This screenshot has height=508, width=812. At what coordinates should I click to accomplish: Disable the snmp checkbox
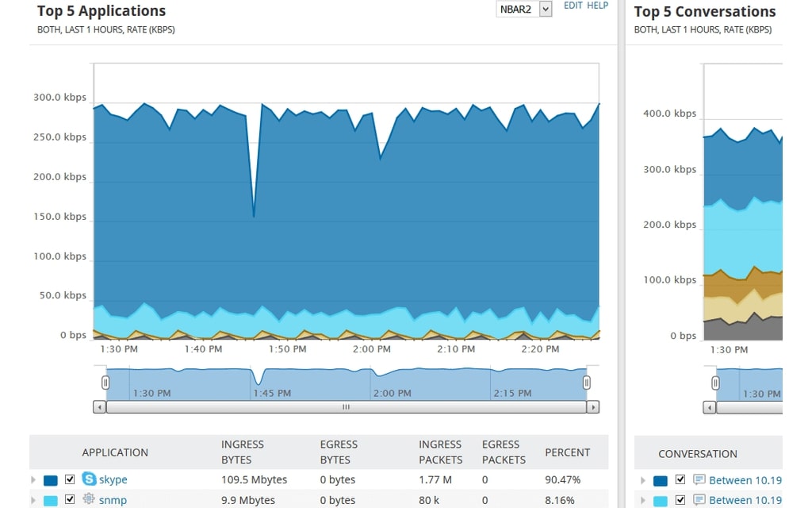(x=70, y=500)
